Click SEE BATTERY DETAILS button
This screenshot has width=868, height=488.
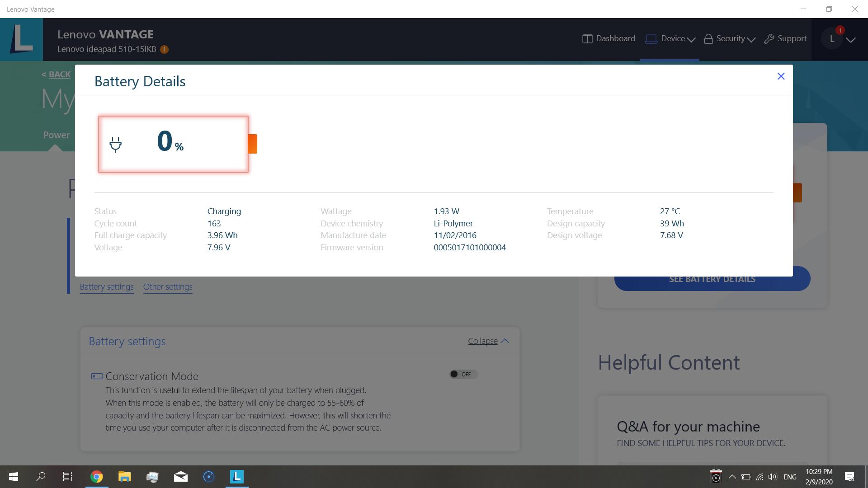tap(712, 279)
